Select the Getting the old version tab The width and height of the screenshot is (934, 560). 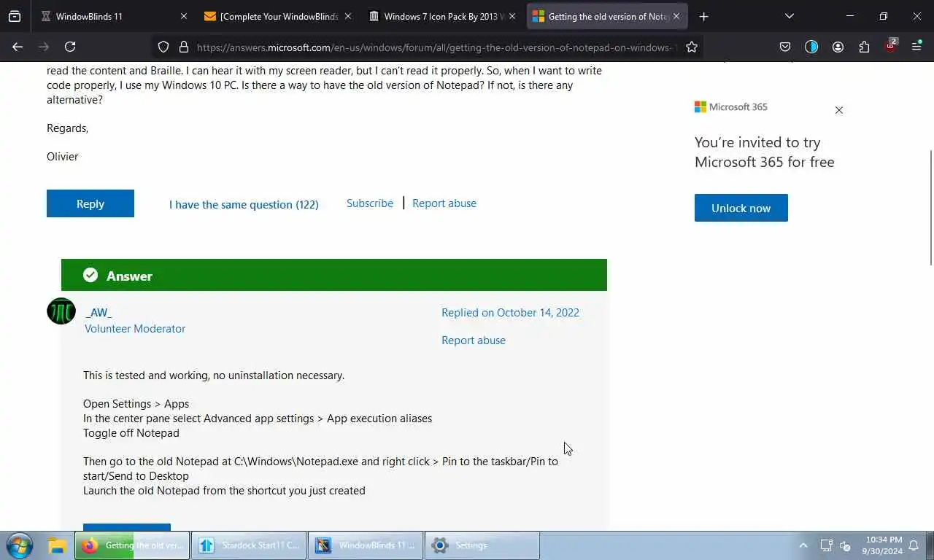coord(607,16)
